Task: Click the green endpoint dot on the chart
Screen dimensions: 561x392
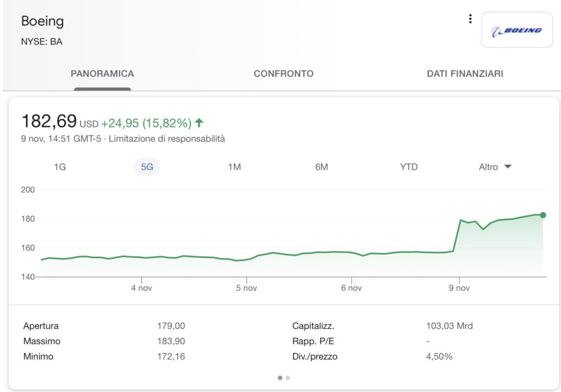Action: (x=543, y=215)
